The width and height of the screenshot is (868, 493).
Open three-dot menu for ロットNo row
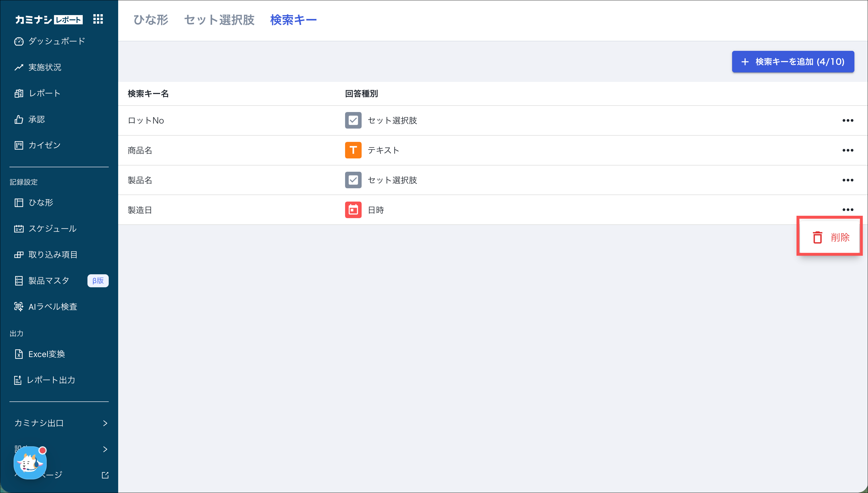tap(847, 121)
